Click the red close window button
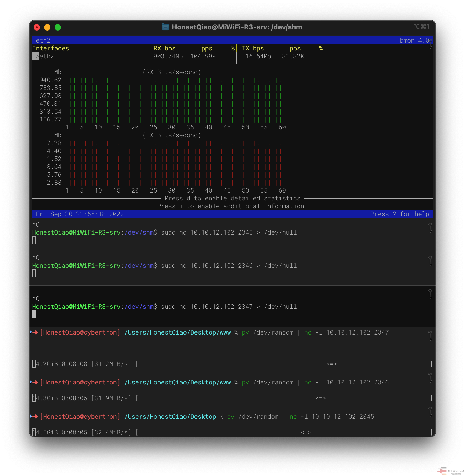Viewport: 465px width, 476px height. tap(37, 27)
